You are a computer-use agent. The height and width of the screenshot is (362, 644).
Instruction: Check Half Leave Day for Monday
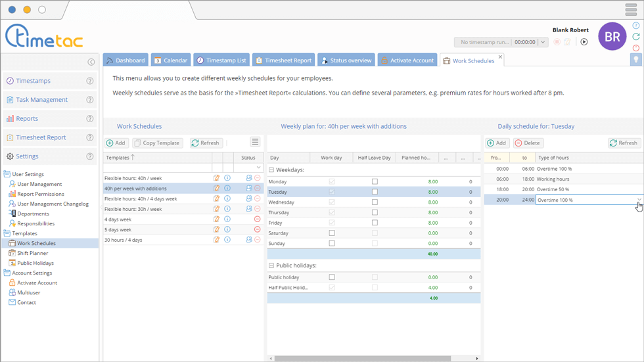click(x=375, y=181)
